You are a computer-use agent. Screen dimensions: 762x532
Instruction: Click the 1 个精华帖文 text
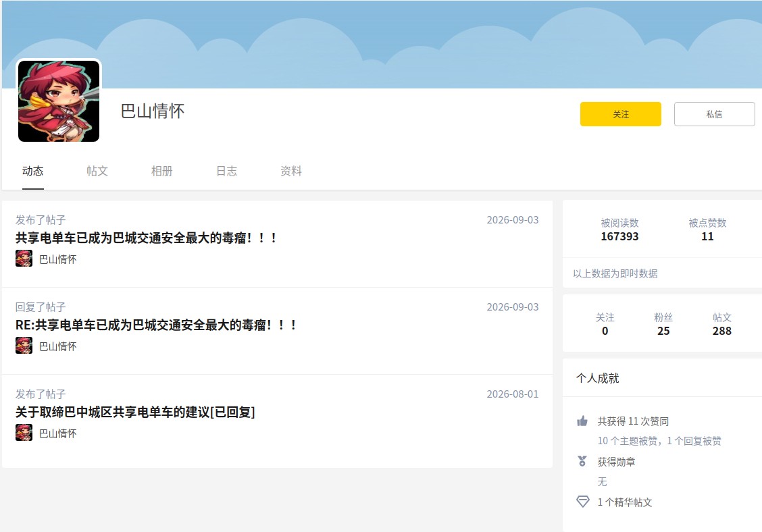tap(625, 502)
